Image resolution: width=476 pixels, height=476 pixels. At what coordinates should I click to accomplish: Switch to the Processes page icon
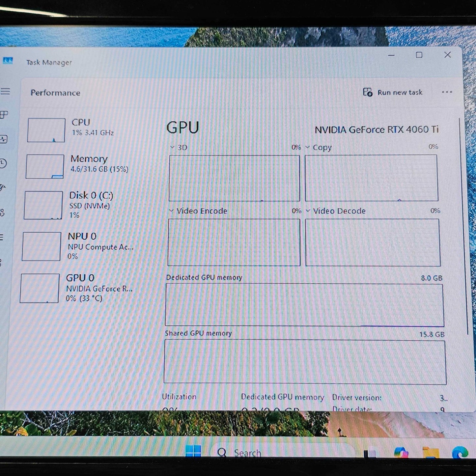pos(4,115)
